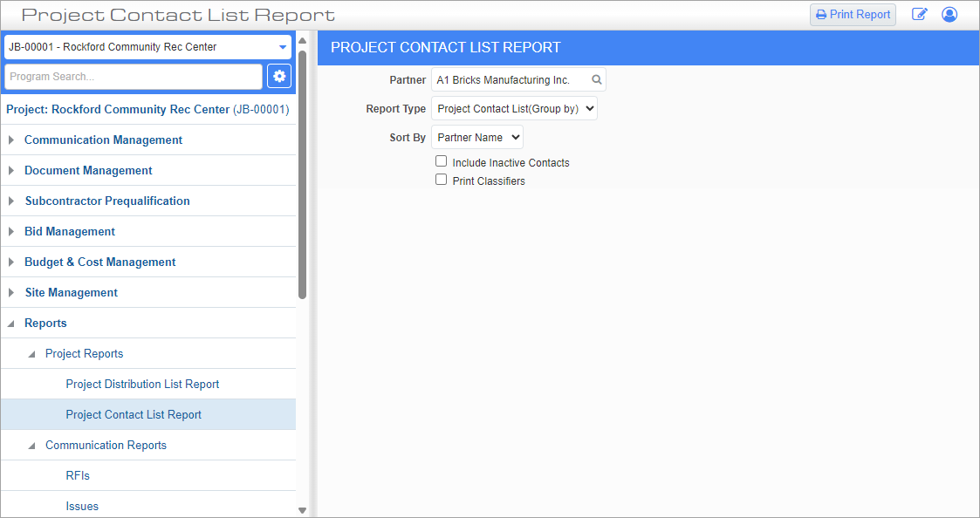980x518 pixels.
Task: Enable Print Classifiers
Action: click(x=441, y=179)
